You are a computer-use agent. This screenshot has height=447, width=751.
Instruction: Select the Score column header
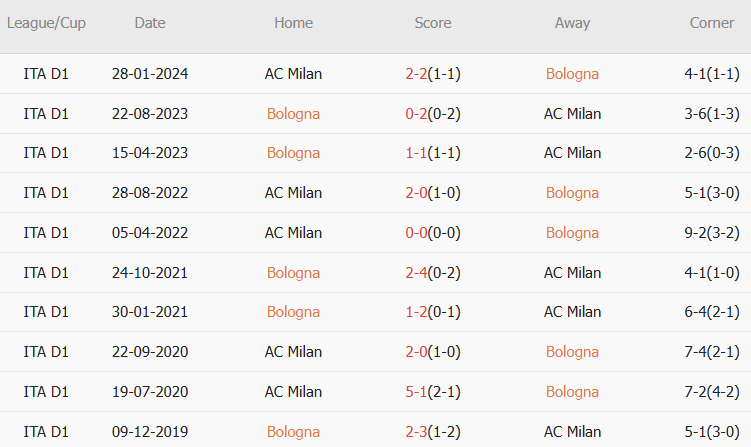pos(432,23)
